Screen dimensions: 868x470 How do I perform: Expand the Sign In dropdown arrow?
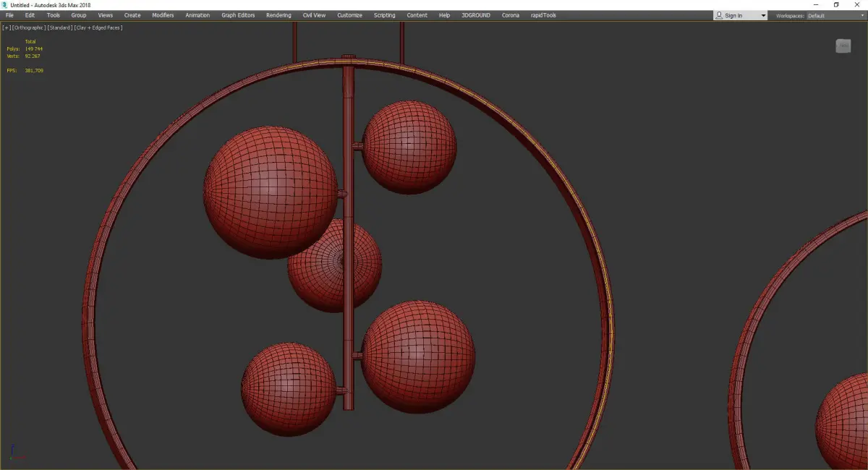pos(763,15)
